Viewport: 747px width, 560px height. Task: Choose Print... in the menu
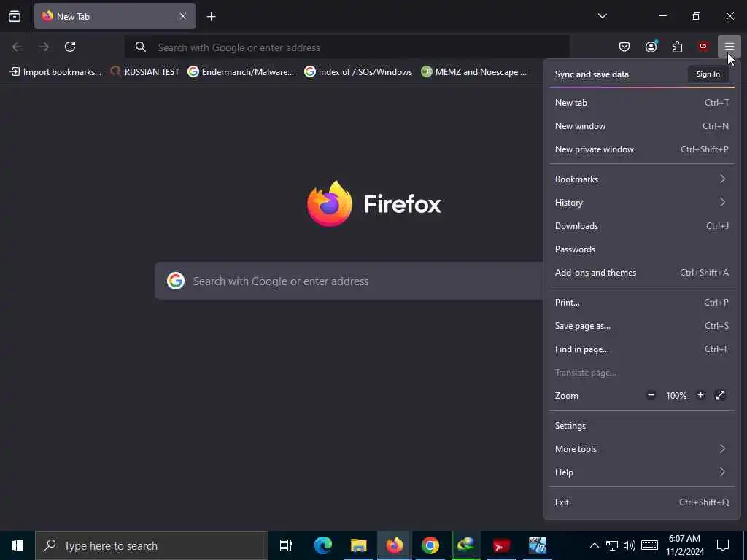pyautogui.click(x=642, y=303)
